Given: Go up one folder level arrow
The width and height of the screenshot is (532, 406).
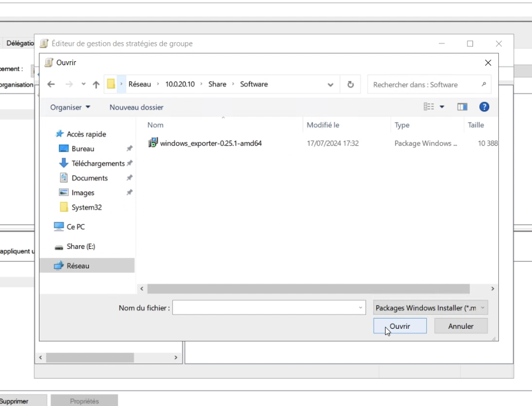Looking at the screenshot, I should [x=96, y=84].
